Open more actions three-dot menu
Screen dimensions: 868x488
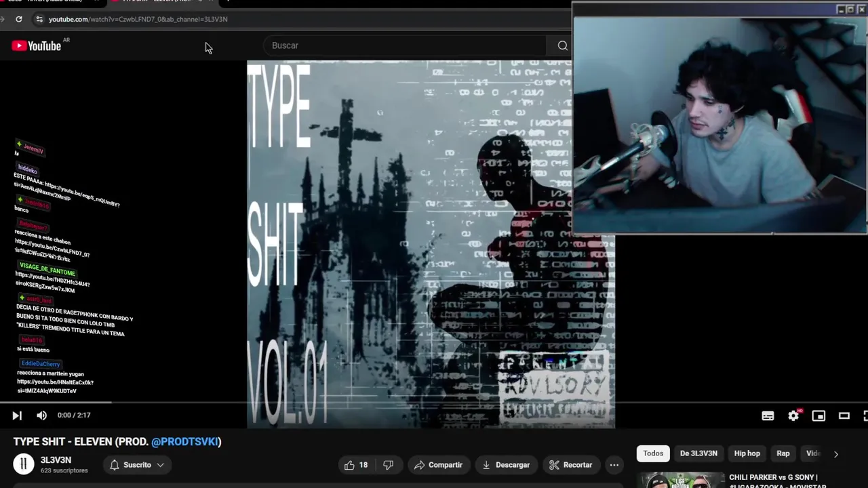point(614,465)
